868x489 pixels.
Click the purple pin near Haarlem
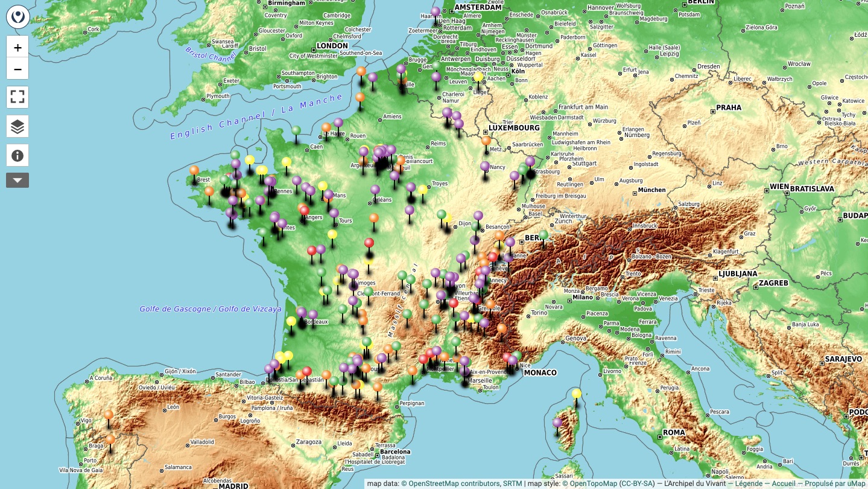[x=436, y=11]
